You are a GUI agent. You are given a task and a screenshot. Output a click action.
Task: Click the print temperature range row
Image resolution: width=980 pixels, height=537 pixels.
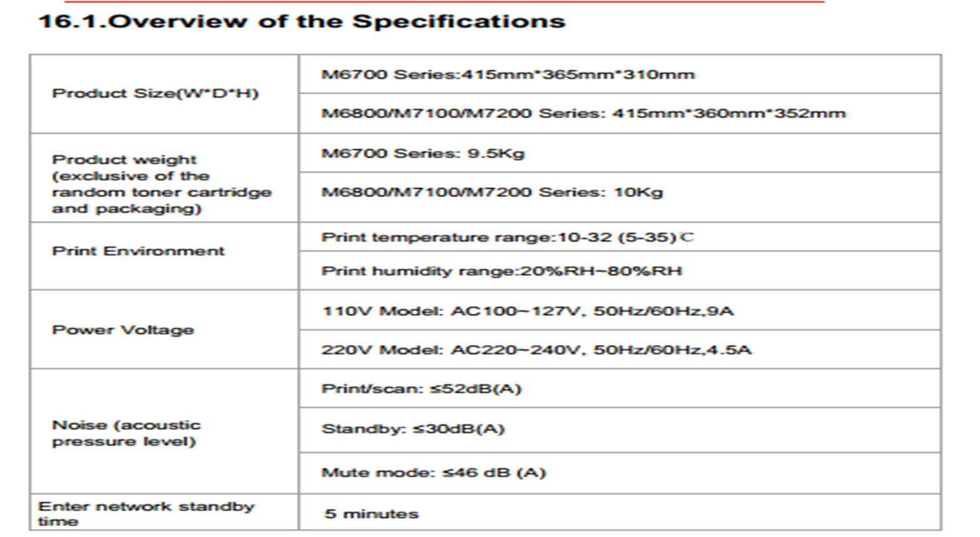coord(620,237)
